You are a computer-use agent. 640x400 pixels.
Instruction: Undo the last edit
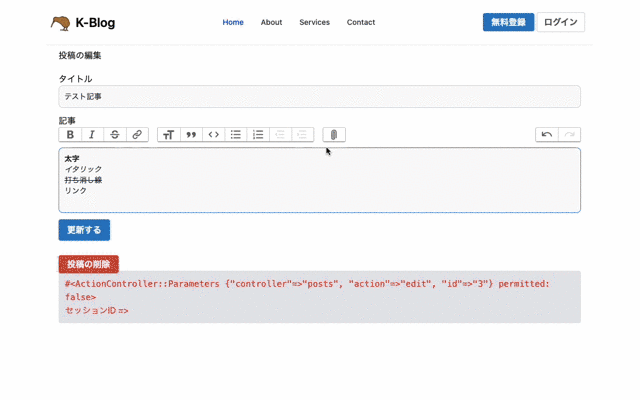pos(547,135)
